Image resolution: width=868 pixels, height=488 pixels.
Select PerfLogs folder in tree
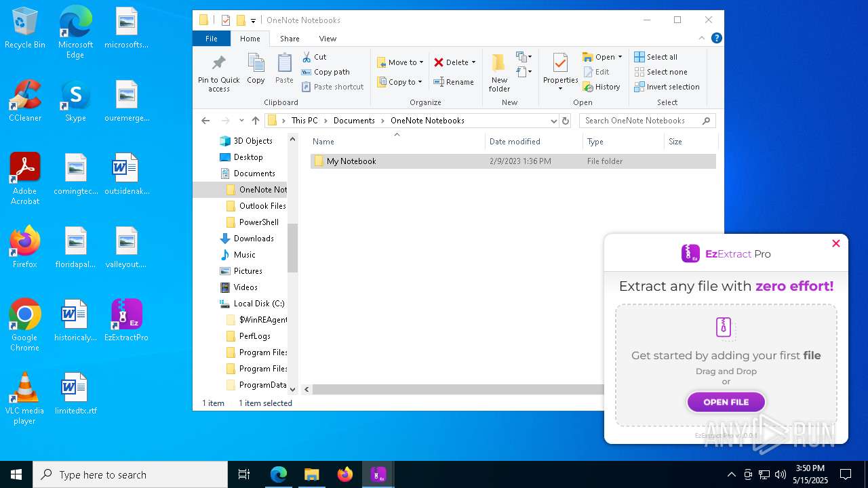click(x=248, y=336)
